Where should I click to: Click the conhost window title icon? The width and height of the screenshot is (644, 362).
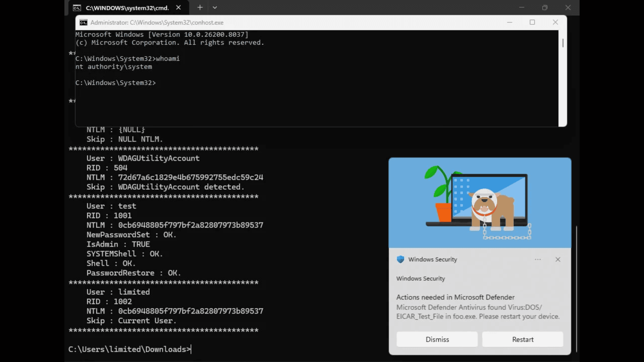point(83,22)
